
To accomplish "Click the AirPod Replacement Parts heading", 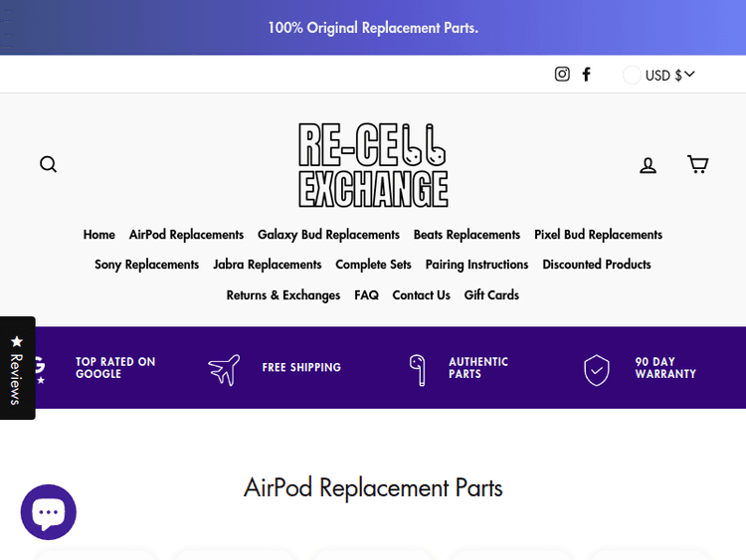I will click(373, 488).
